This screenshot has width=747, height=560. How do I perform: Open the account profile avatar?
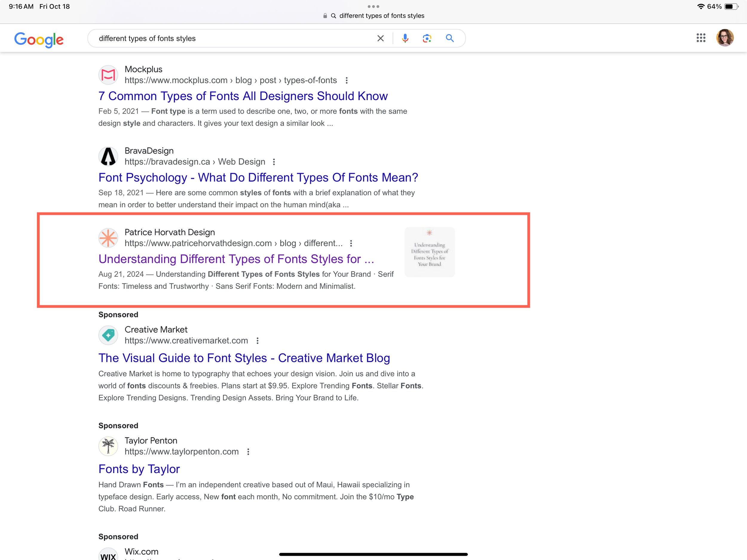click(725, 38)
